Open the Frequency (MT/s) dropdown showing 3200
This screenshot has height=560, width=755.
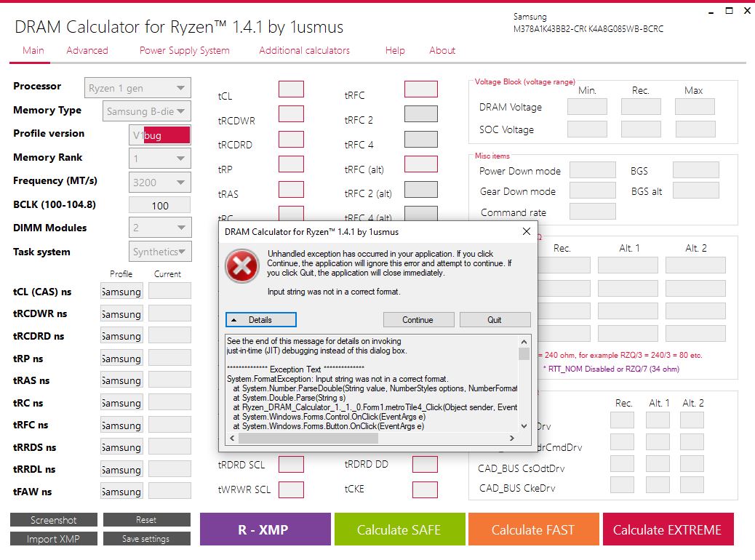pyautogui.click(x=159, y=182)
